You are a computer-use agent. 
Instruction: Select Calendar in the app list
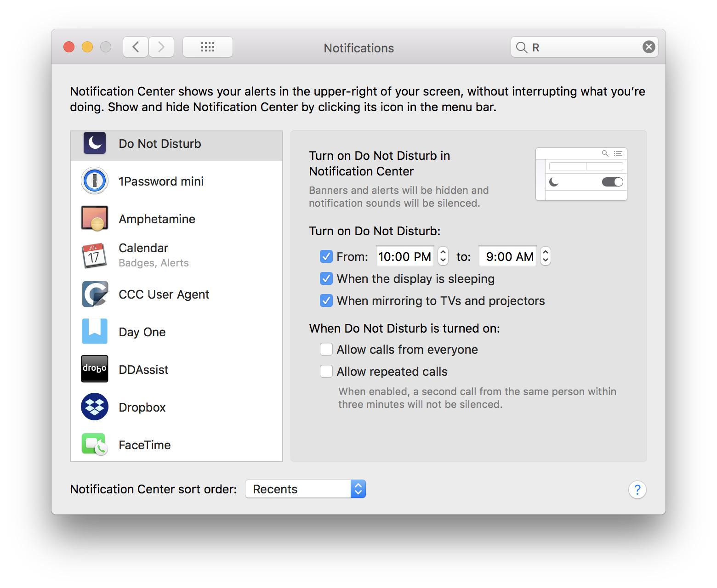(176, 256)
